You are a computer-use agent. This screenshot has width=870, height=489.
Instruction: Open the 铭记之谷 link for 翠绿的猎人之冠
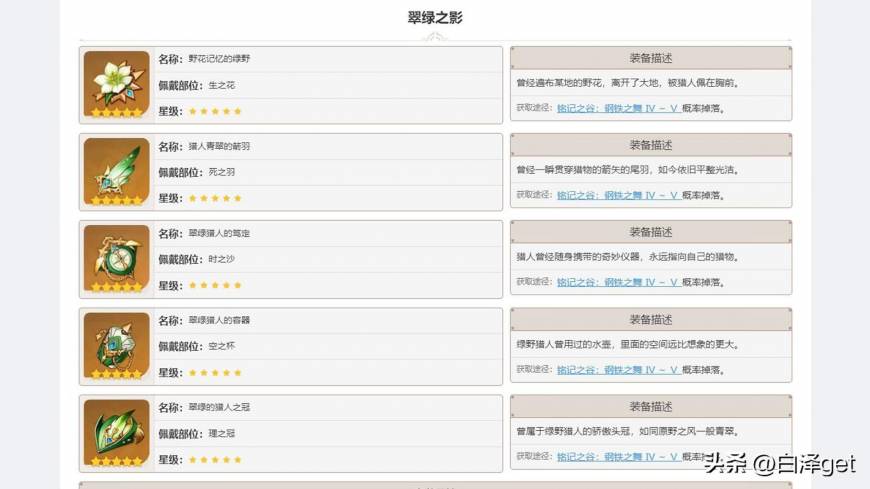click(618, 457)
